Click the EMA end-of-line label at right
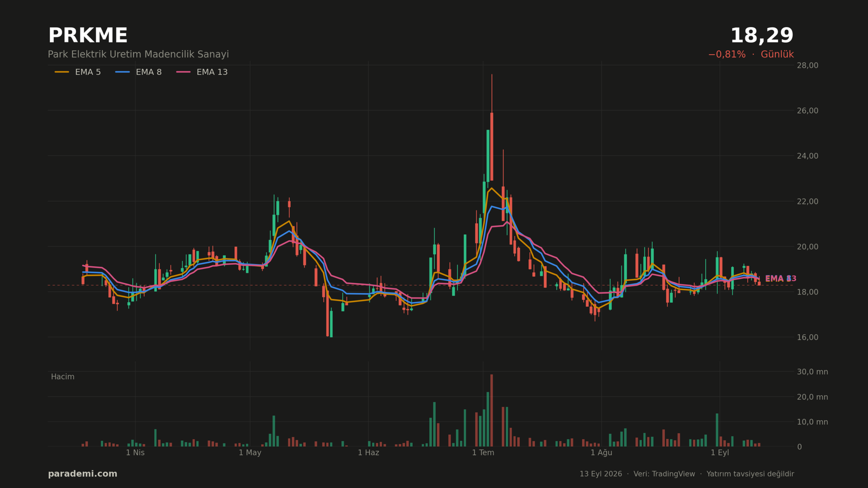The height and width of the screenshot is (488, 868). (781, 279)
